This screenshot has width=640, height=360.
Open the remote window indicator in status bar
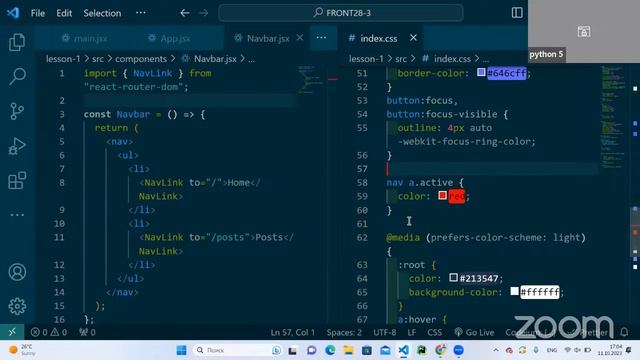point(12,332)
